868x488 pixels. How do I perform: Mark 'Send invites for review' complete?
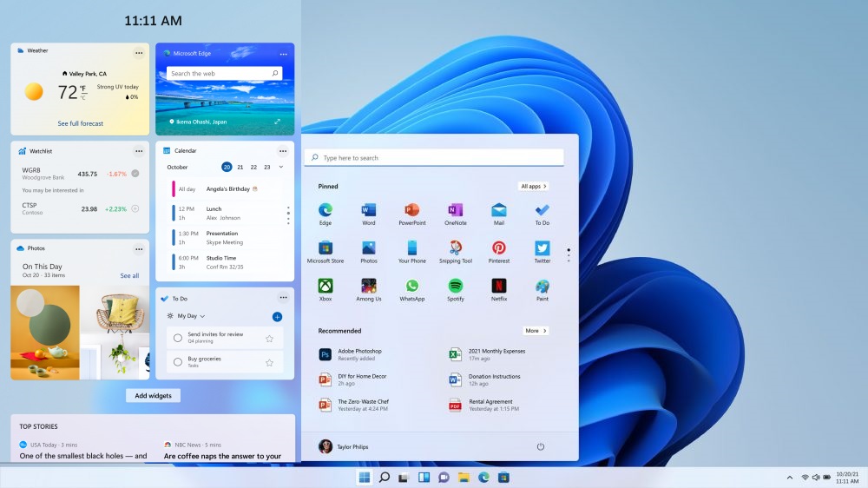[178, 337]
